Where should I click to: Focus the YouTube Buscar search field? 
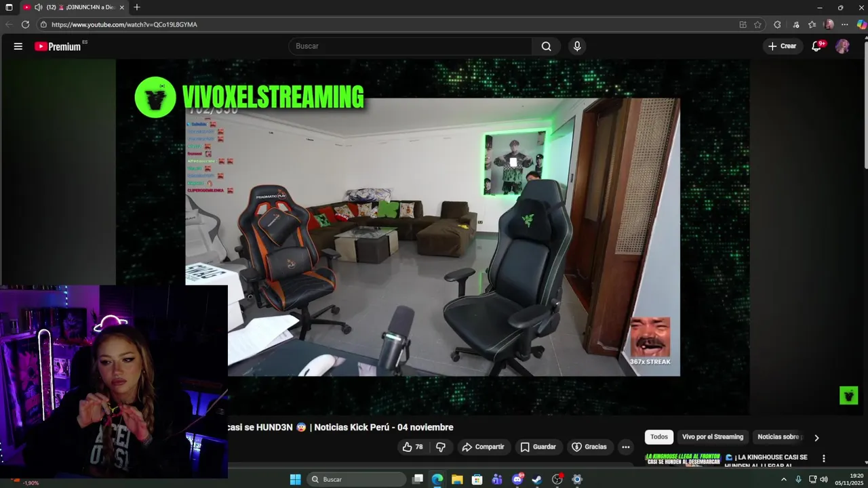pyautogui.click(x=410, y=46)
